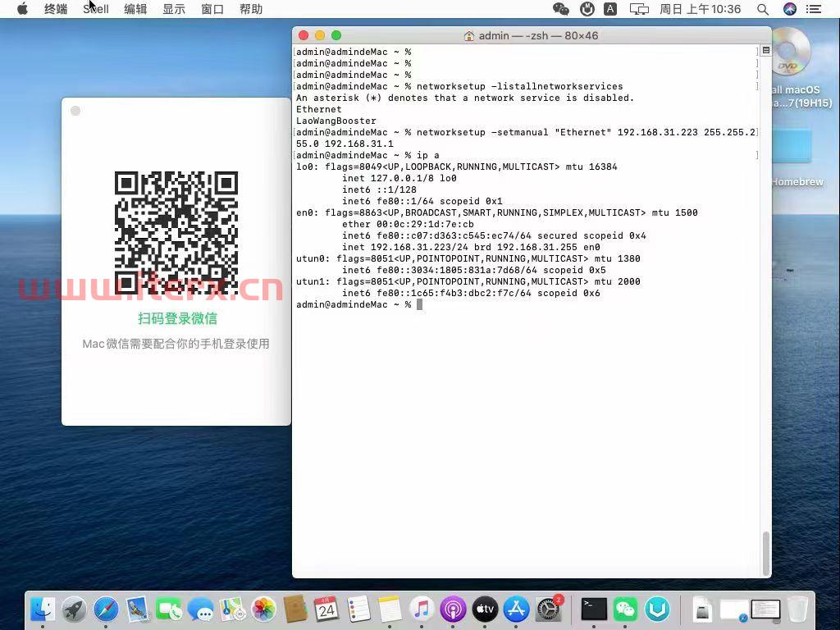The width and height of the screenshot is (840, 630).
Task: Click the date and time 周日 上午10:36
Action: click(700, 9)
